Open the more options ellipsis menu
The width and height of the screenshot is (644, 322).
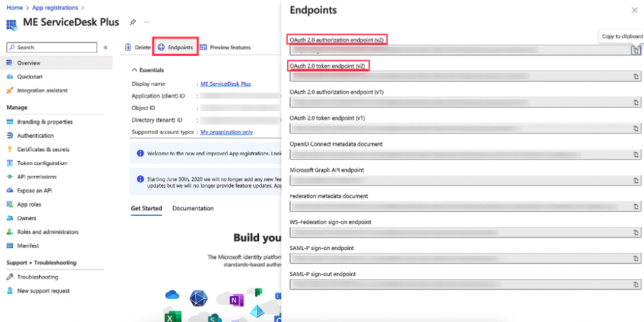[x=146, y=22]
